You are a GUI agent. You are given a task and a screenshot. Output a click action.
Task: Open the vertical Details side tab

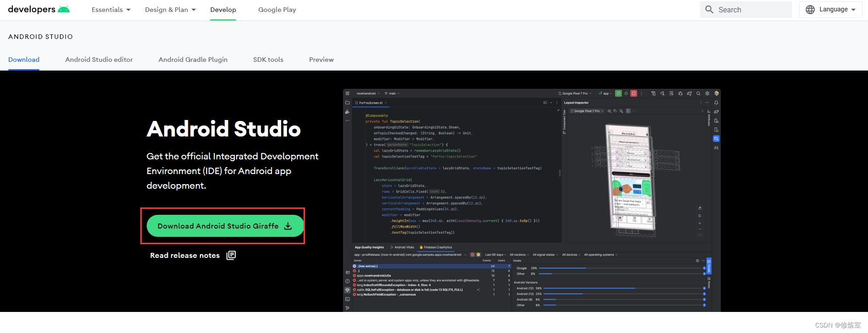[709, 266]
